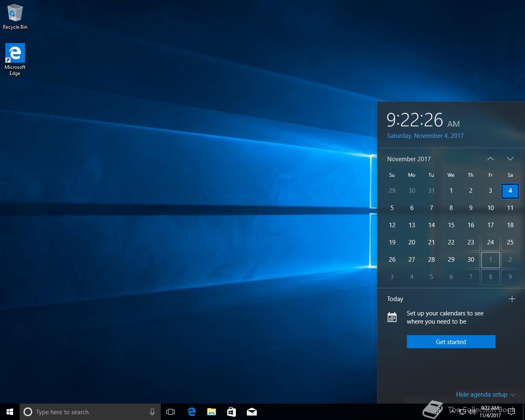Go to the next month in the calendar
525x420 pixels.
(510, 159)
